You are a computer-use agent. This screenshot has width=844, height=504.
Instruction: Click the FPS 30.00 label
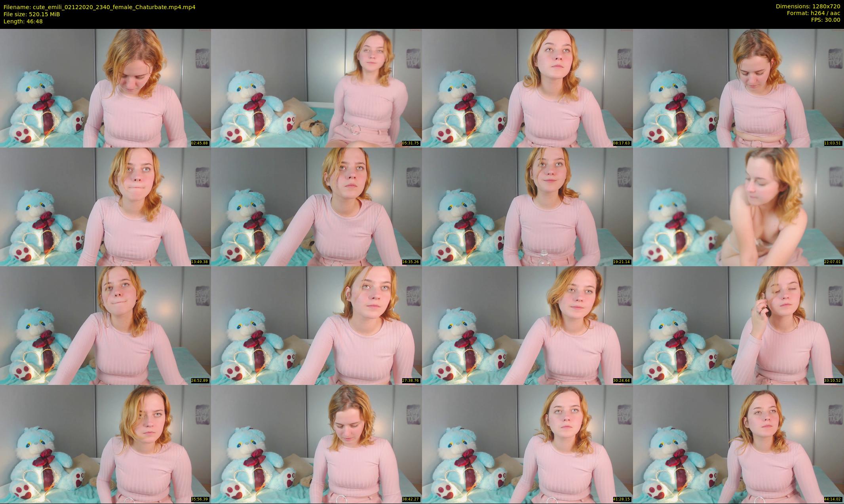click(x=825, y=20)
